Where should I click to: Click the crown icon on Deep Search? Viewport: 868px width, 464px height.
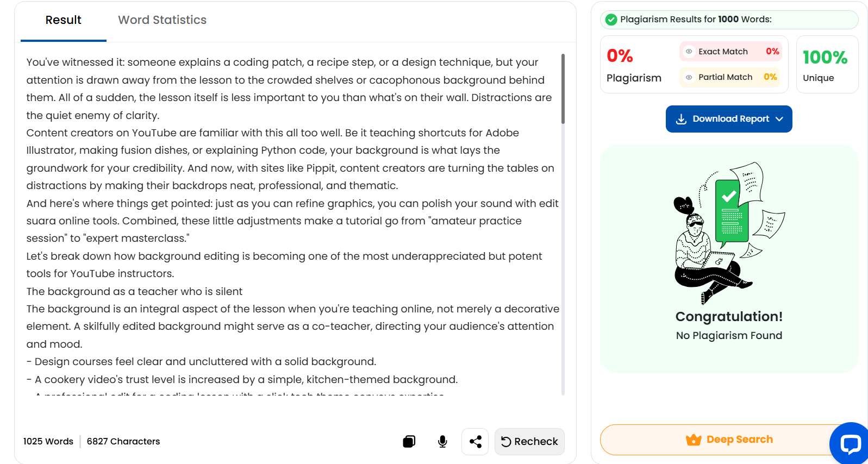click(x=694, y=440)
